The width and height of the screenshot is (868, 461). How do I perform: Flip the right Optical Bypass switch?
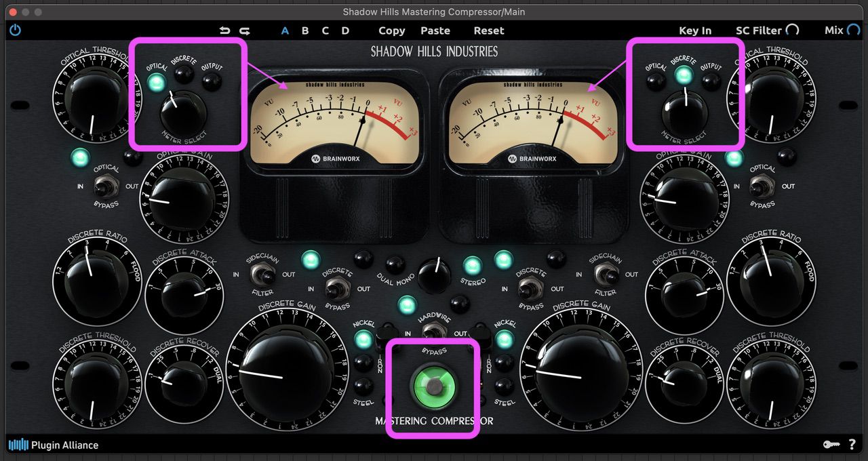[x=762, y=185]
